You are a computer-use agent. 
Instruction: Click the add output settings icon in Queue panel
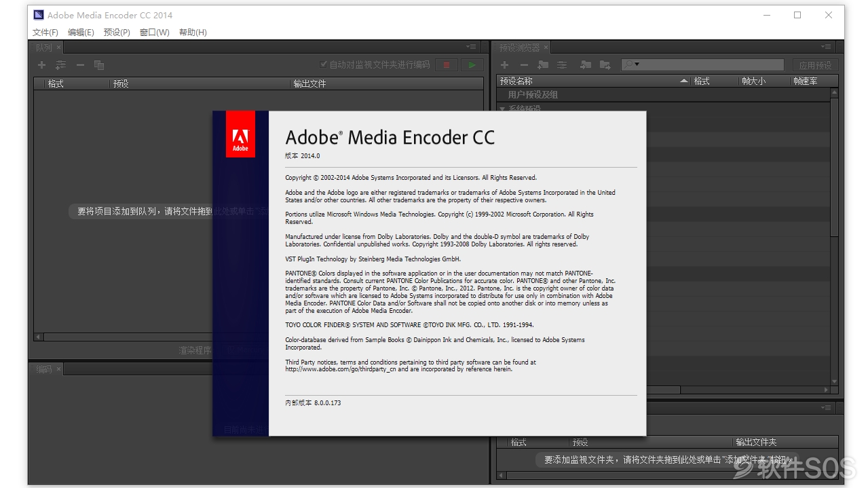click(61, 65)
